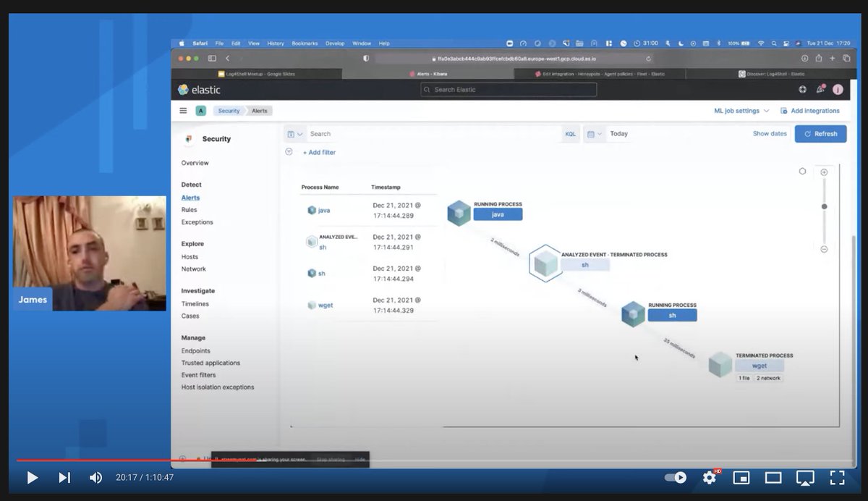Open Overview in Security sidebar
868x501 pixels.
pyautogui.click(x=195, y=163)
